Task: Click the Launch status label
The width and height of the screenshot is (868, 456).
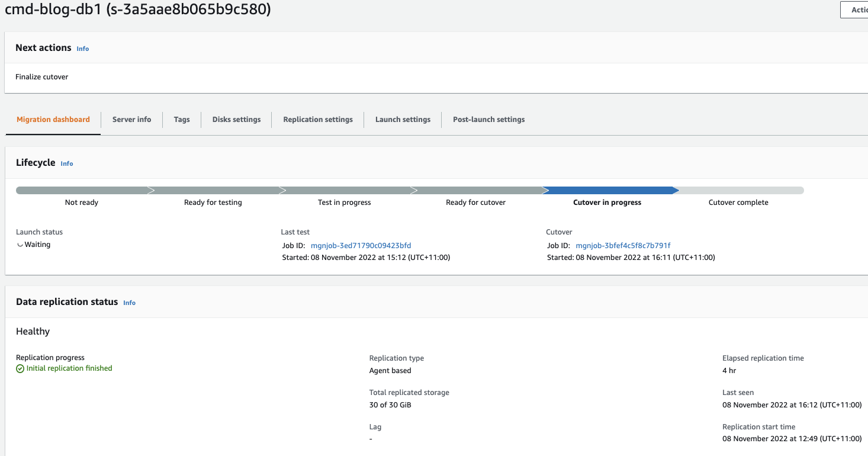Action: point(39,232)
